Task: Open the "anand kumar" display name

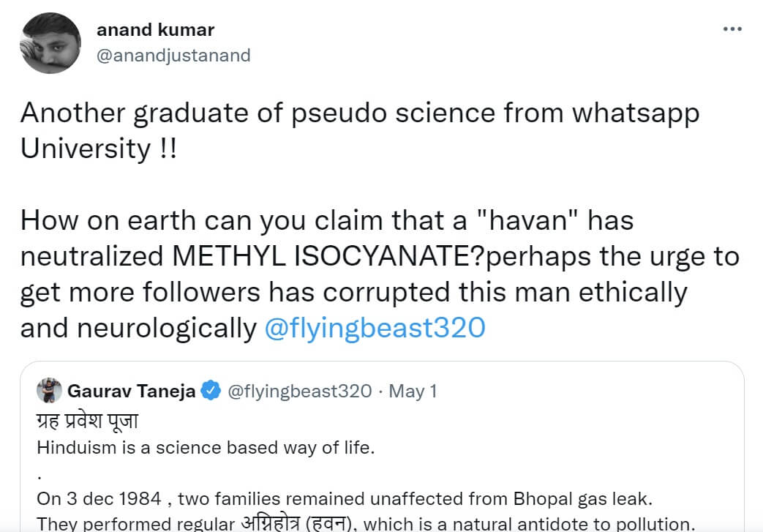Action: point(155,30)
